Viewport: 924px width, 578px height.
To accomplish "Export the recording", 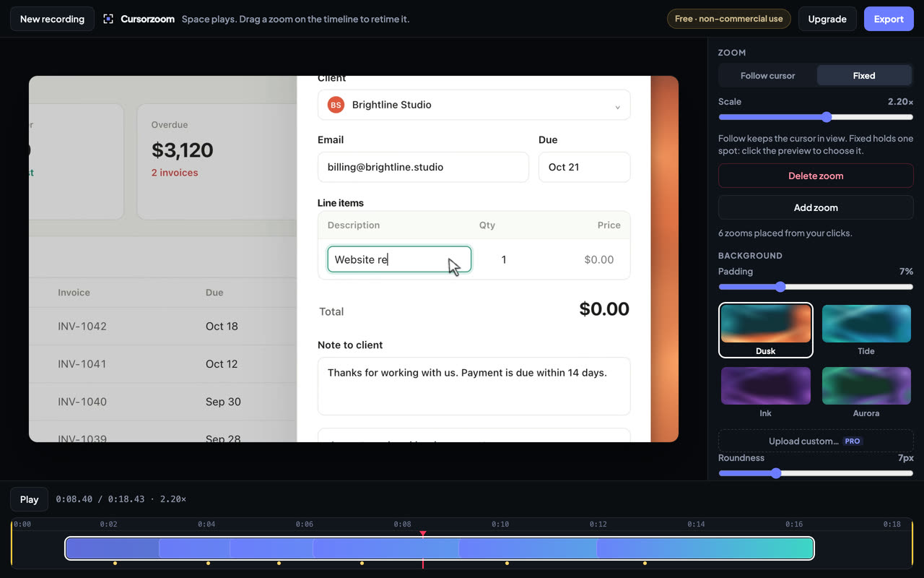I will coord(889,19).
